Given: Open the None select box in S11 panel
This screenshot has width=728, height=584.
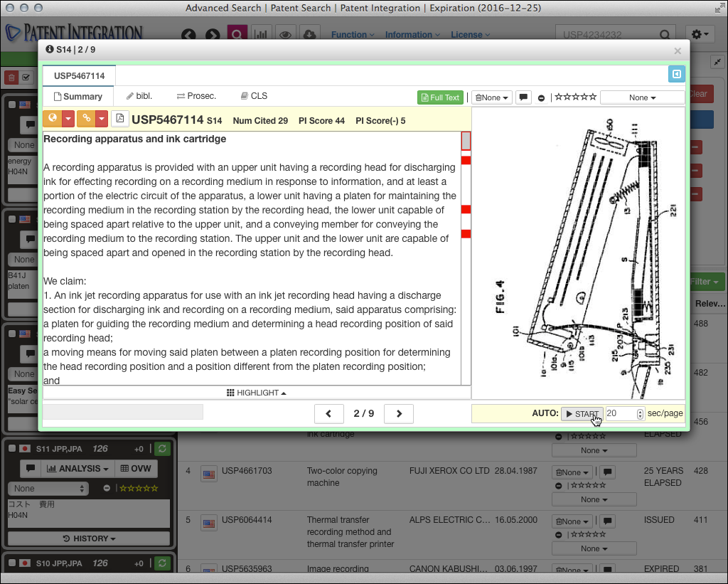Looking at the screenshot, I should tap(48, 488).
